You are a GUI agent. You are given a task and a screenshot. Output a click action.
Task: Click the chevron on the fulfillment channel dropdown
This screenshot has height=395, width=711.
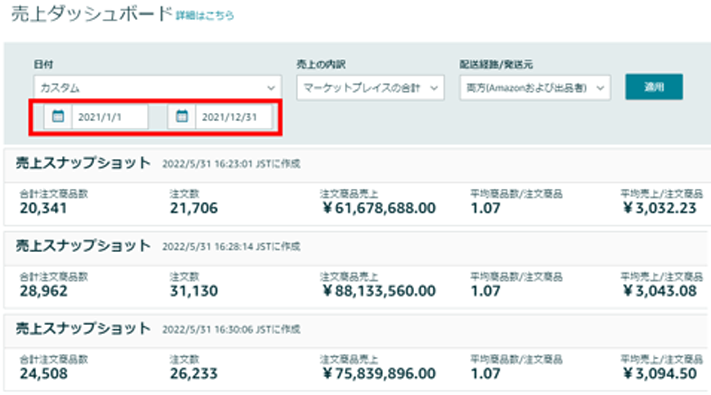click(600, 88)
